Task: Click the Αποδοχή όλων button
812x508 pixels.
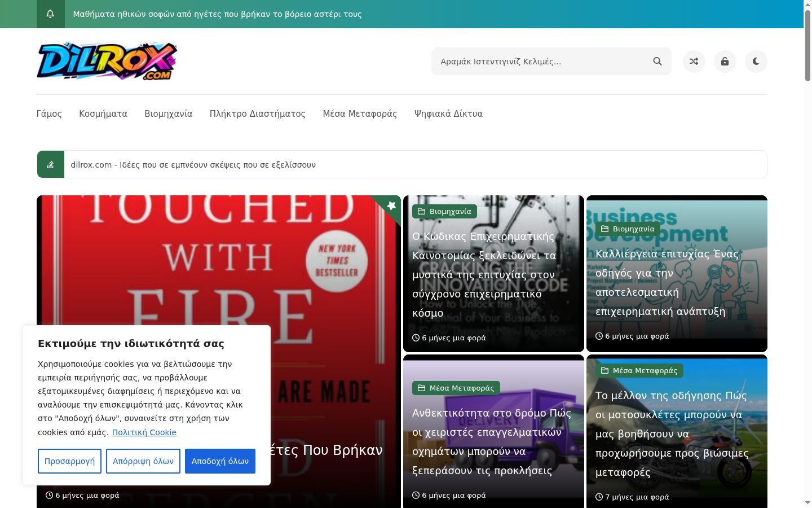Action: tap(220, 461)
